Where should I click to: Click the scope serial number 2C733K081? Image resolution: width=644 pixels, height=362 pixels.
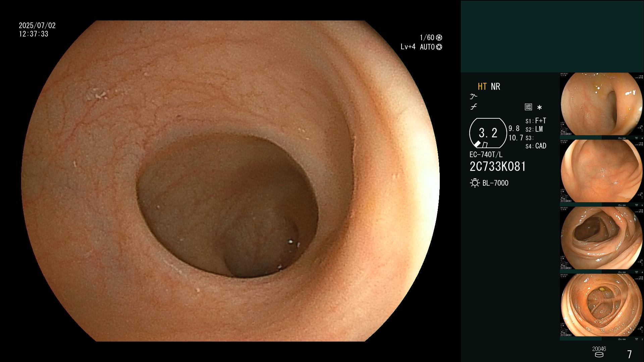click(x=498, y=167)
